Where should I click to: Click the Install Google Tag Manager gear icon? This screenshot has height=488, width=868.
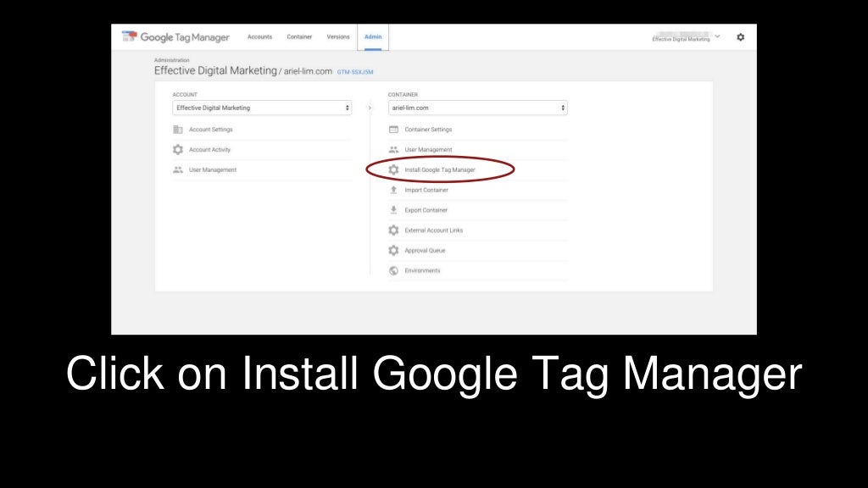point(393,169)
